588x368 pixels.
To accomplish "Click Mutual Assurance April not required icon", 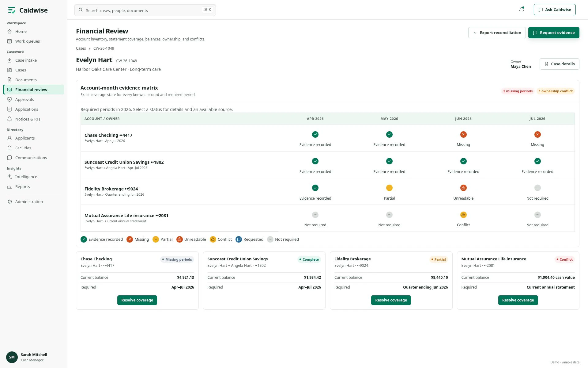I will pyautogui.click(x=315, y=215).
